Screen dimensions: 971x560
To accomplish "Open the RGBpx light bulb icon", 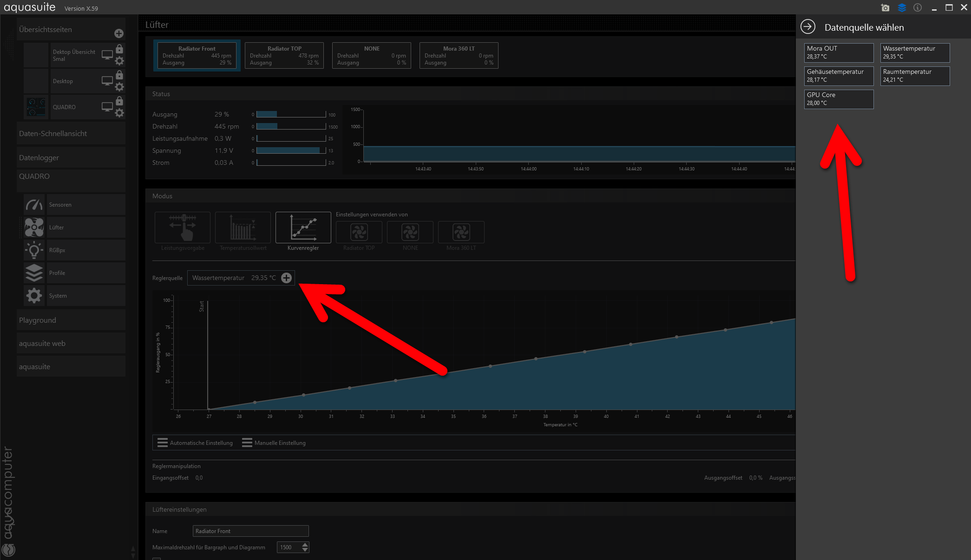I will (x=34, y=250).
